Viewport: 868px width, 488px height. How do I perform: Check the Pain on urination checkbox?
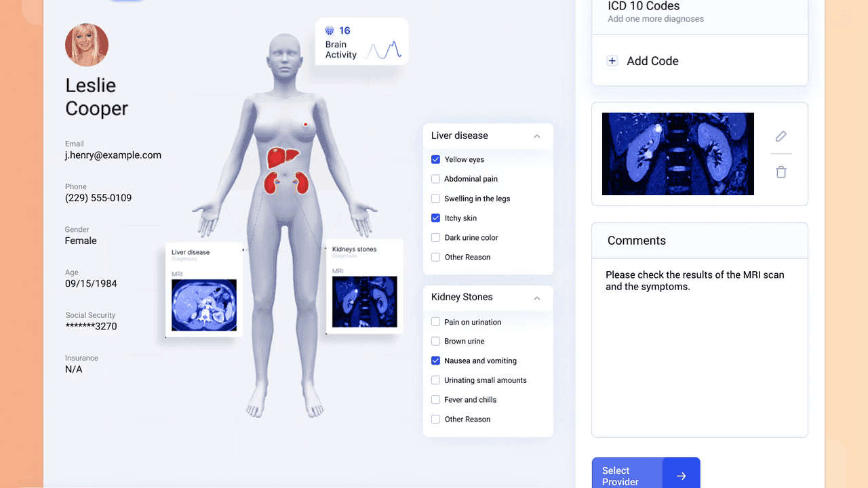(x=435, y=322)
